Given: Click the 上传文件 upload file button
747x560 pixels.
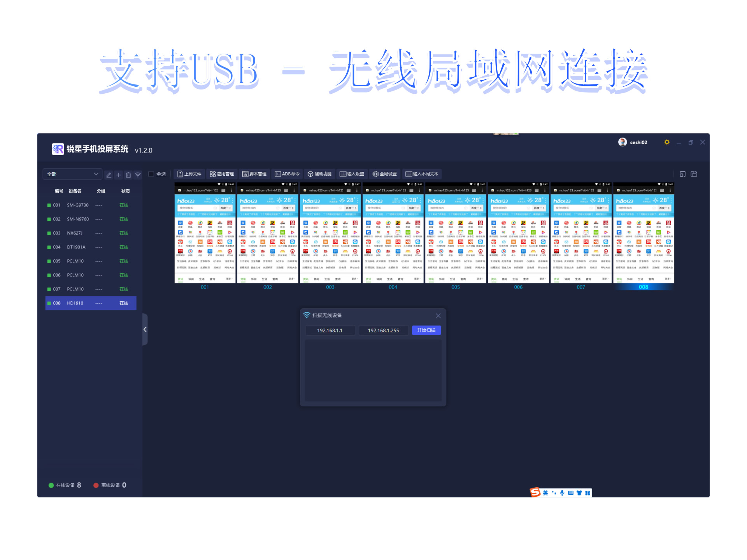Looking at the screenshot, I should tap(189, 174).
